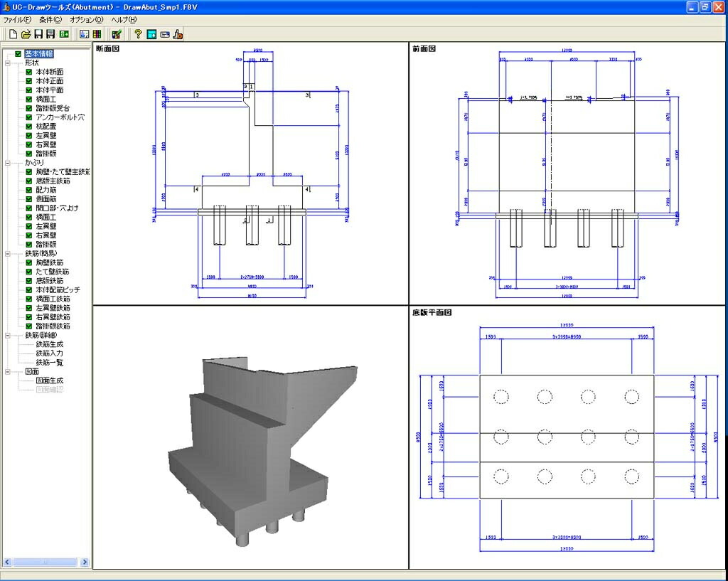Save with the first floppy disk icon
This screenshot has width=728, height=581.
pos(38,34)
